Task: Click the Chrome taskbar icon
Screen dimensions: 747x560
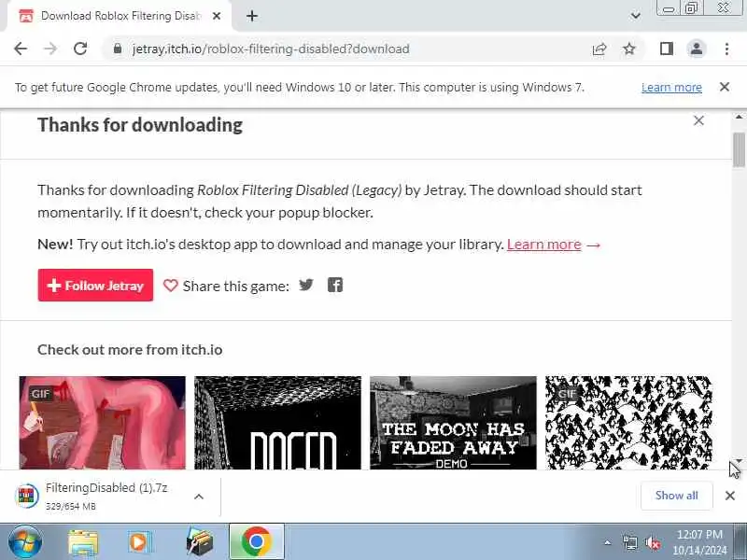Action: (x=256, y=542)
